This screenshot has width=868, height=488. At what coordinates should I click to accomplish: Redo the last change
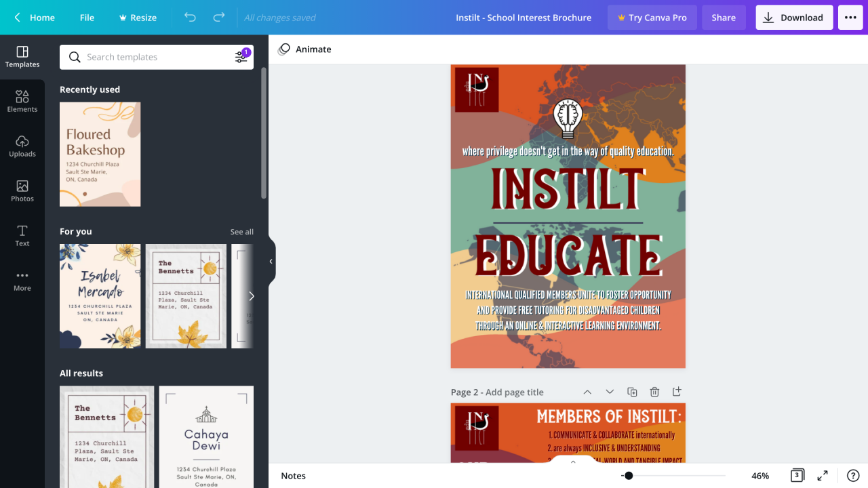point(219,18)
